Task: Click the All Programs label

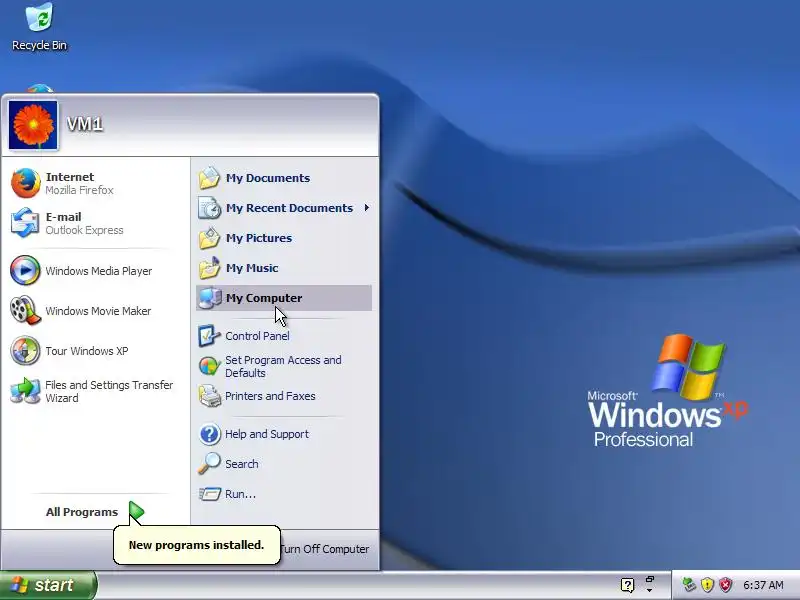Action: 82,512
